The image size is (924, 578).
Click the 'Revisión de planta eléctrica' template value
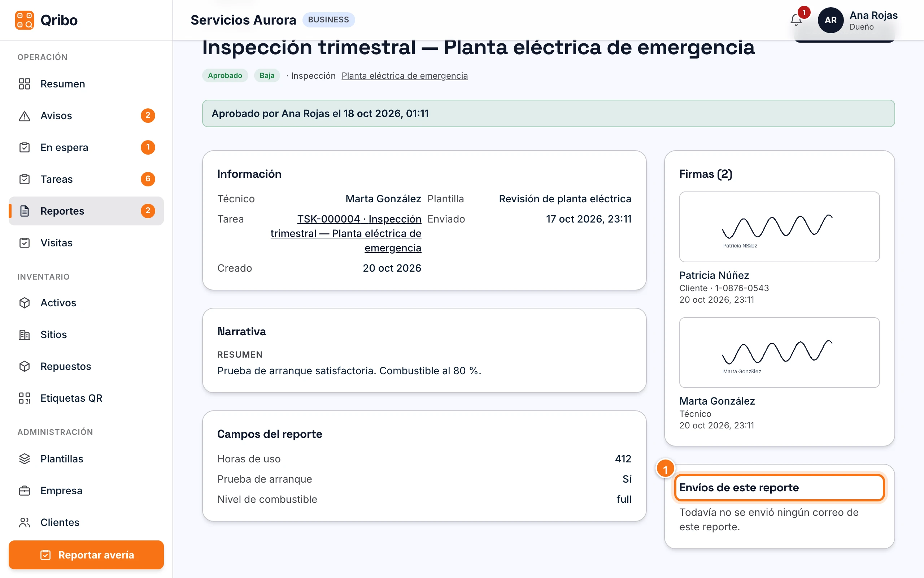tap(565, 199)
